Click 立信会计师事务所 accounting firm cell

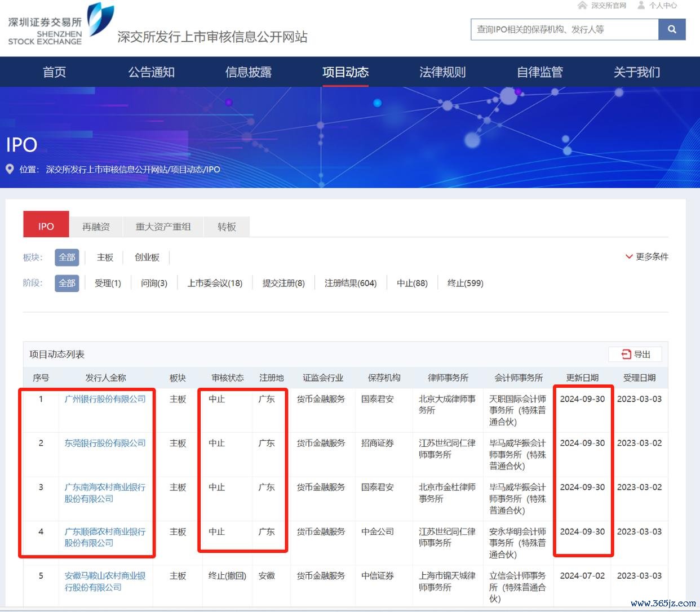[x=517, y=587]
